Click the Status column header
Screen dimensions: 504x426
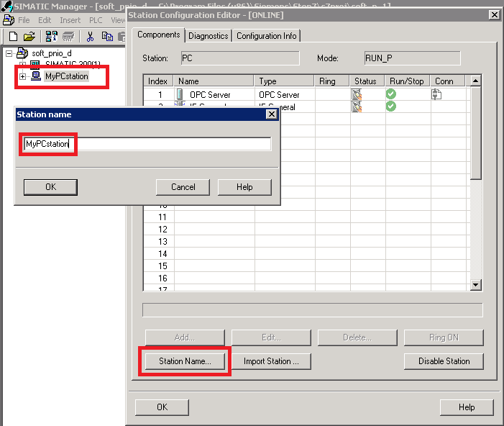coord(367,81)
